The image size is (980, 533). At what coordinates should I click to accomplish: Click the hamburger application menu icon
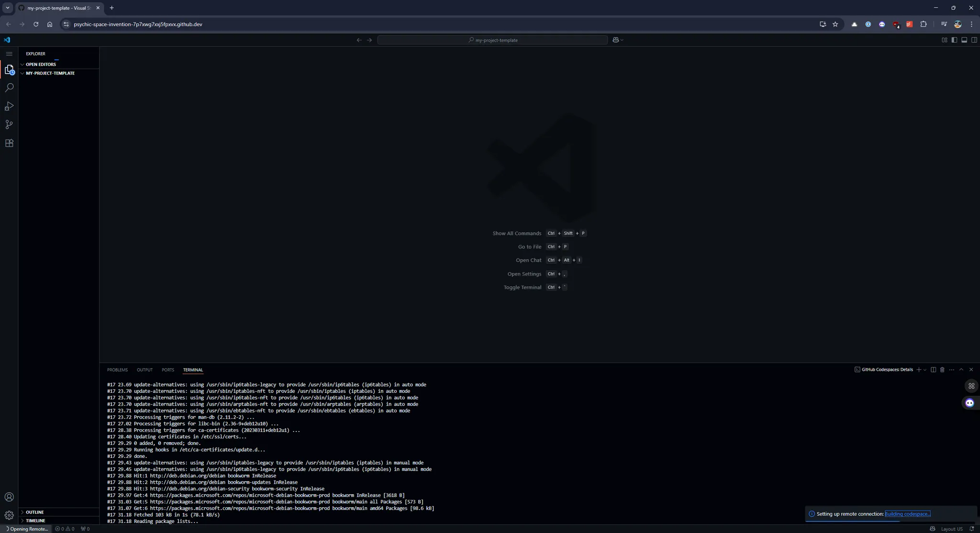pos(9,54)
